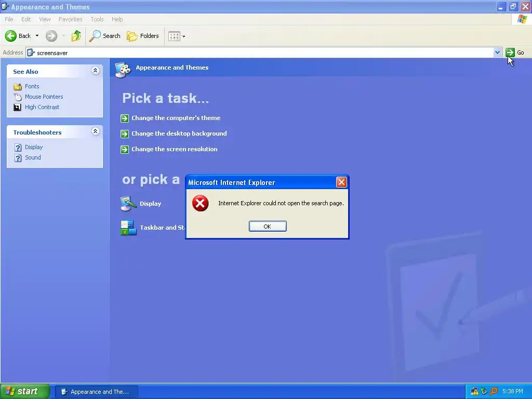Open the Display troubleshooter link

point(34,147)
